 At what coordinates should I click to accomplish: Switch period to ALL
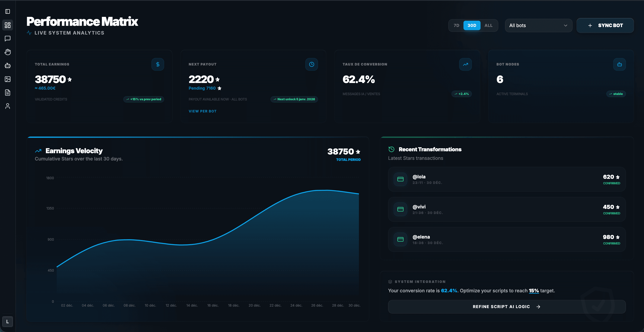coord(488,25)
